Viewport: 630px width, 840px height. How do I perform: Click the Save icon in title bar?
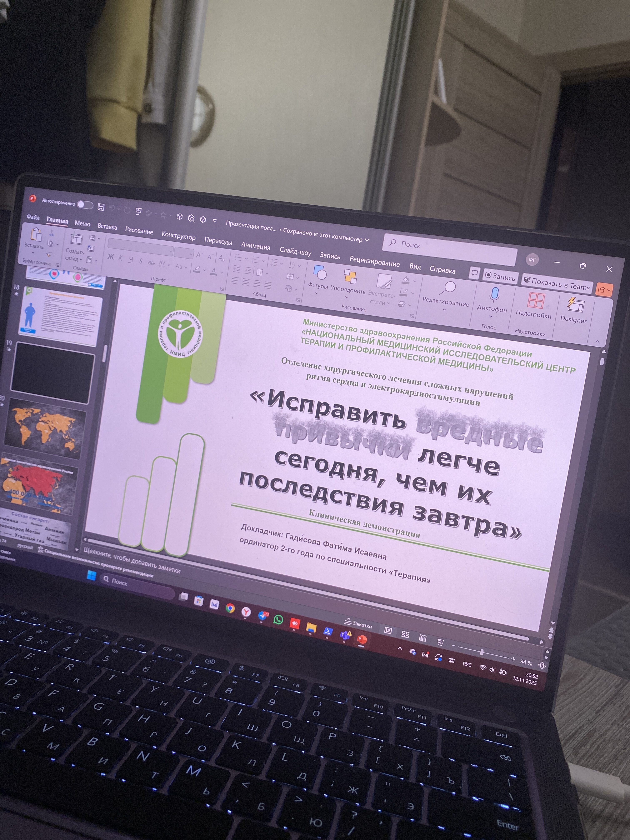pos(101,207)
